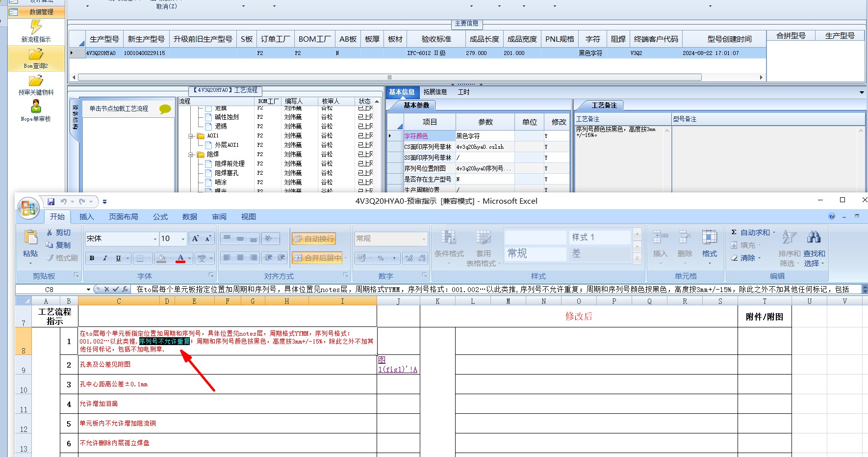868x457 pixels.
Task: Apply Bold formatting in Excel ribbon
Action: point(92,258)
